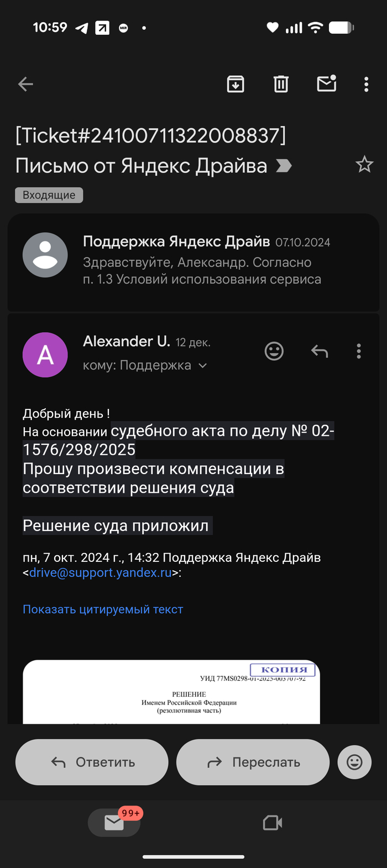387x868 pixels.
Task: Add emoji reaction to Alexander's message
Action: click(x=274, y=351)
